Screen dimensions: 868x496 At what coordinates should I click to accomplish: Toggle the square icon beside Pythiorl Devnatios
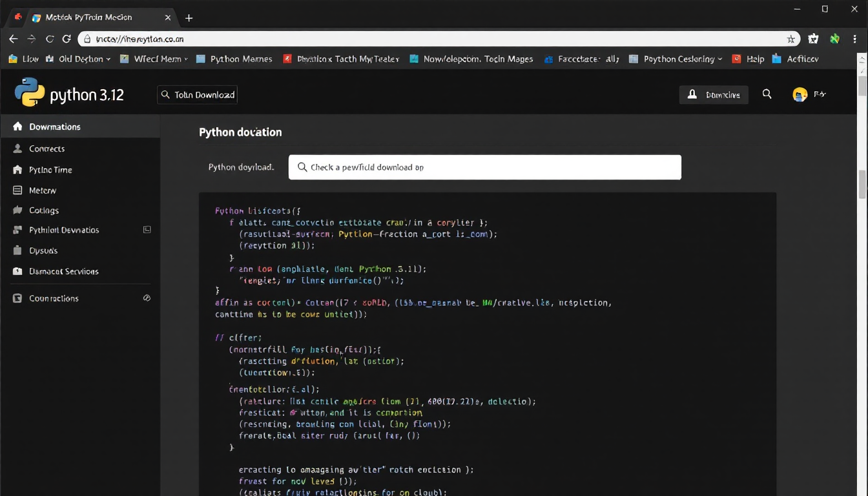[x=147, y=230]
